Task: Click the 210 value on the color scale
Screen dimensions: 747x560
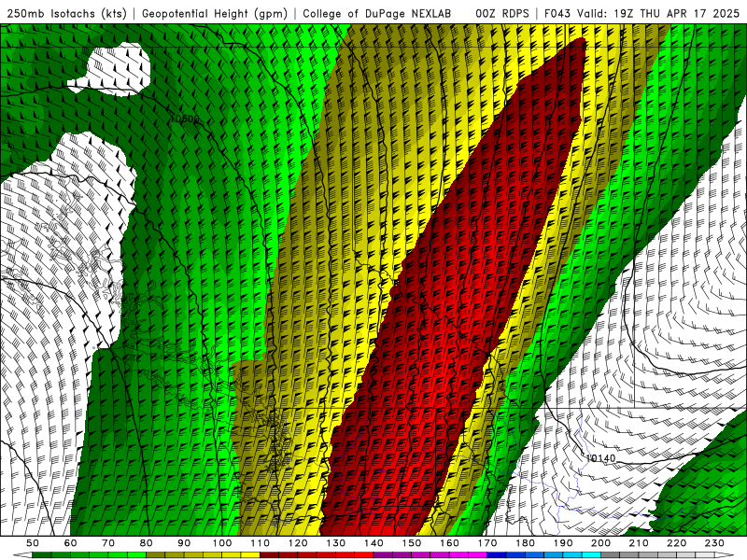Action: click(x=639, y=543)
